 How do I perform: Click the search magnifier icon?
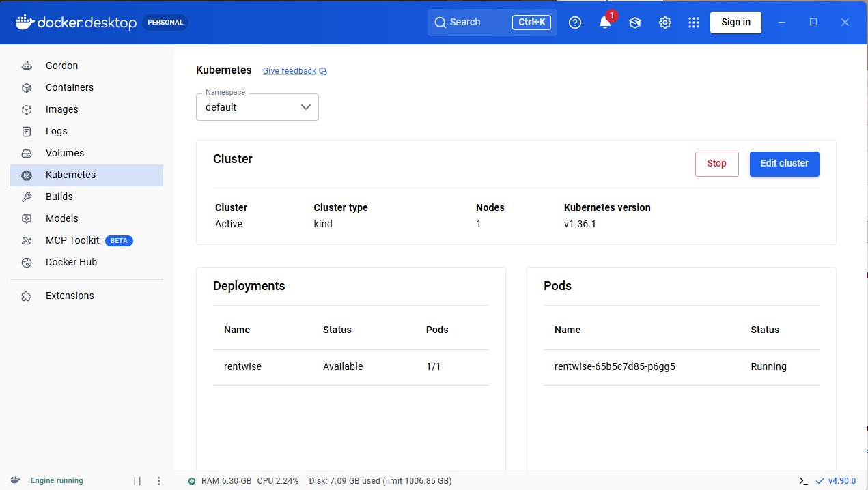point(440,23)
